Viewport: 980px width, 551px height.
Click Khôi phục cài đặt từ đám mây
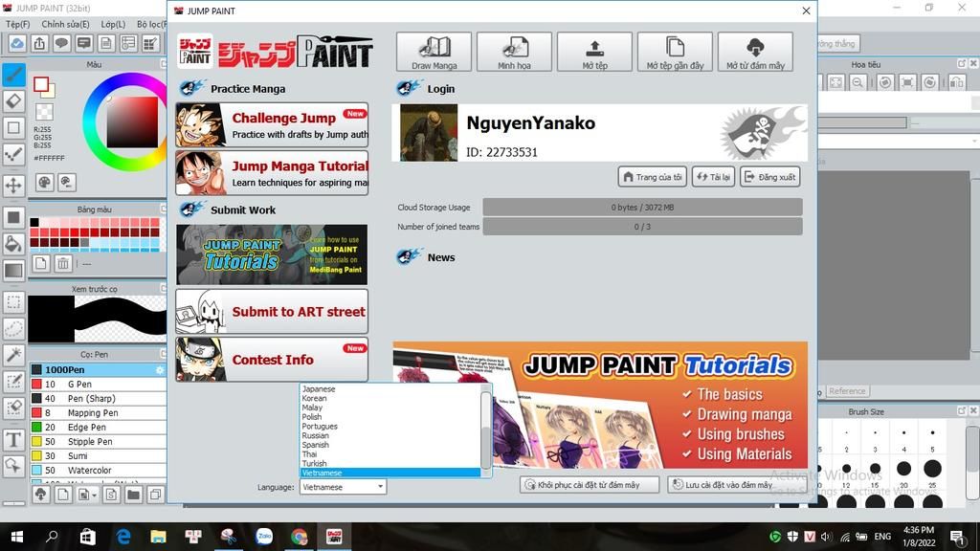tap(590, 485)
